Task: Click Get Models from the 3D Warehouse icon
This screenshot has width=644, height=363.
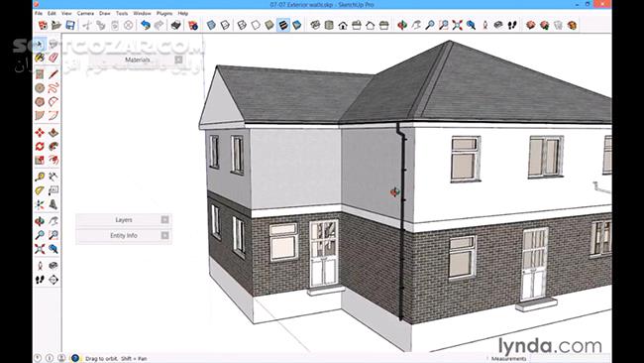Action: [531, 25]
